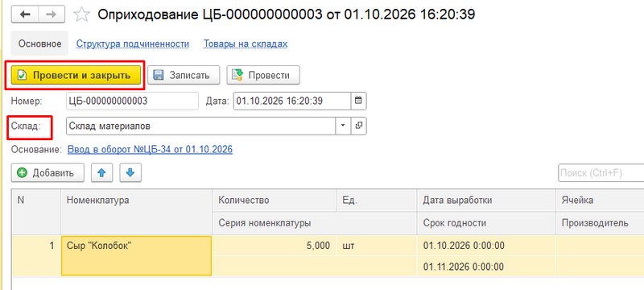
Task: Post the document with the Провести button
Action: [263, 75]
